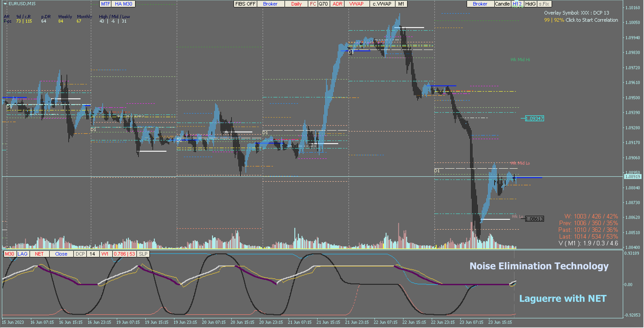This screenshot has height=328, width=644.
Task: Toggle the red FC button
Action: pos(313,4)
